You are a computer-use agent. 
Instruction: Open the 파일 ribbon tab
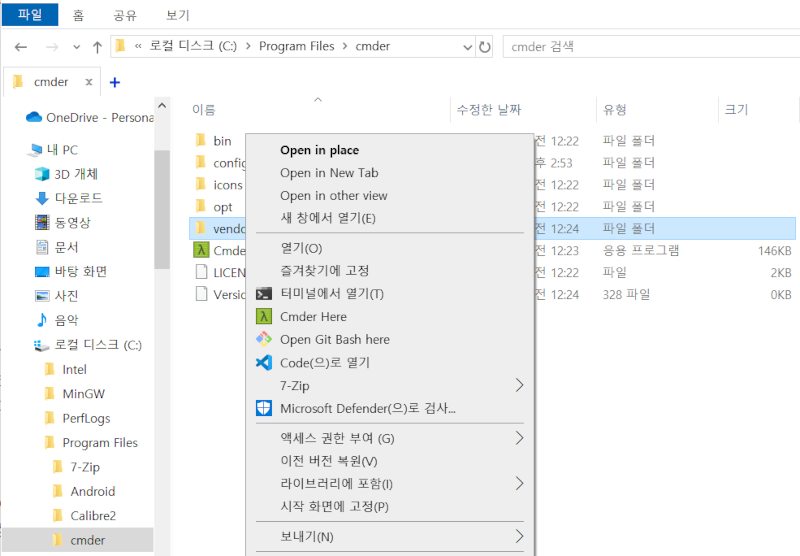tap(30, 14)
